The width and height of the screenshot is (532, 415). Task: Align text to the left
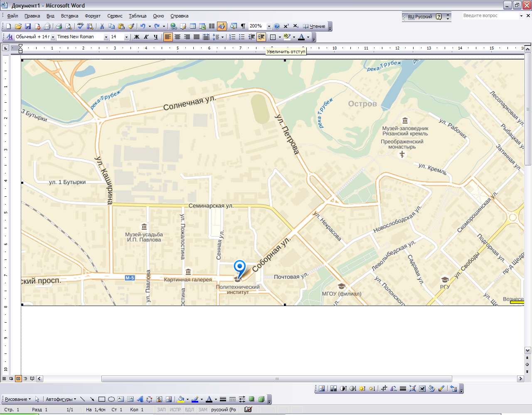[167, 37]
